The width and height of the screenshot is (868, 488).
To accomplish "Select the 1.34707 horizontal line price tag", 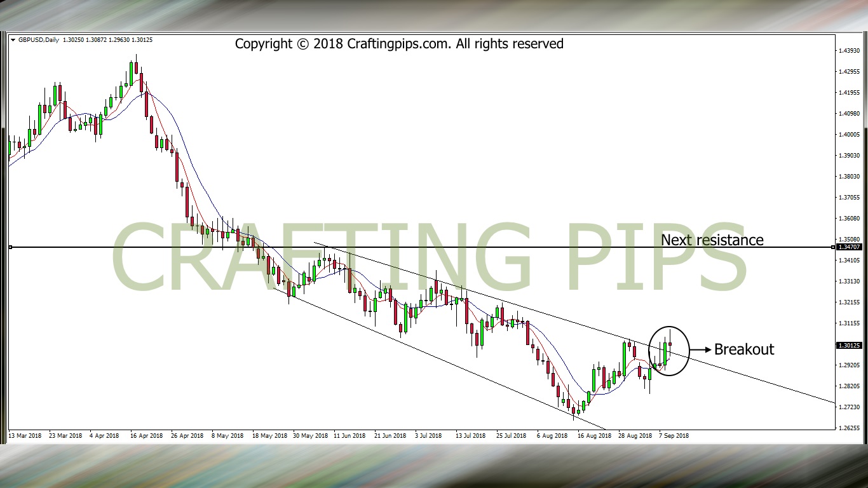I will (x=850, y=247).
